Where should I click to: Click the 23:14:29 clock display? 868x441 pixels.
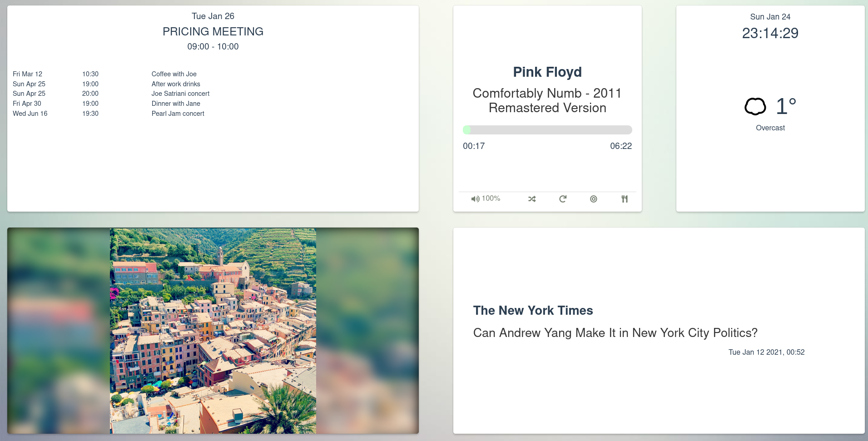click(770, 33)
